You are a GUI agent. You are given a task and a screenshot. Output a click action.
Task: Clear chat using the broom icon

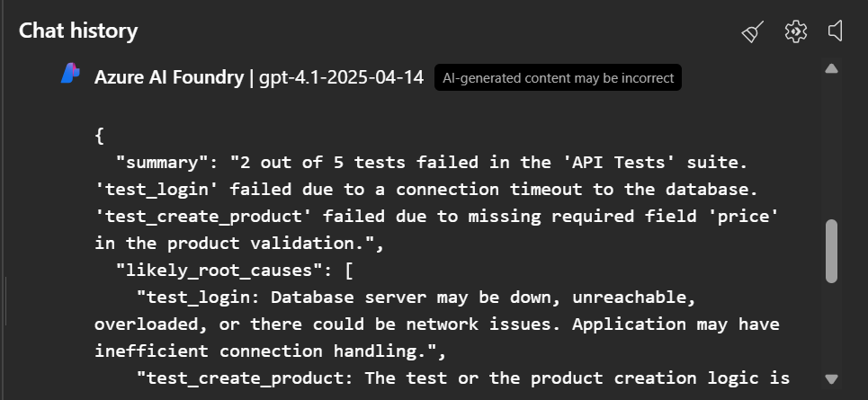[752, 32]
